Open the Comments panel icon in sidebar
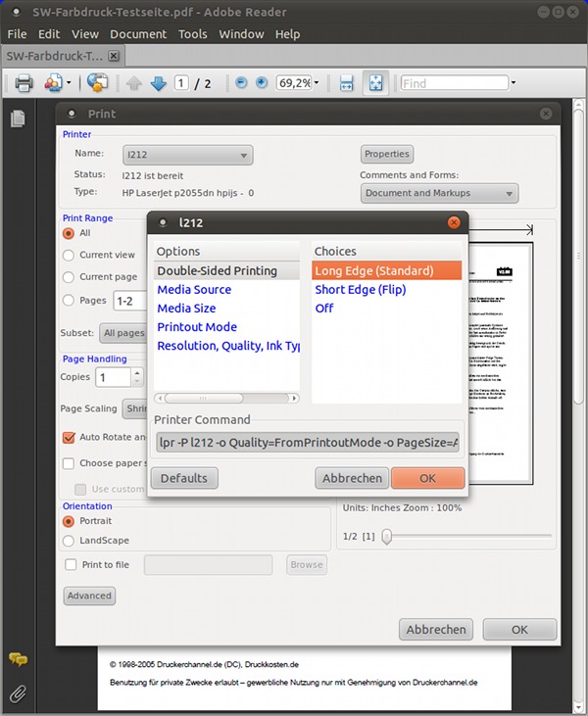Image resolution: width=588 pixels, height=716 pixels. [18, 659]
